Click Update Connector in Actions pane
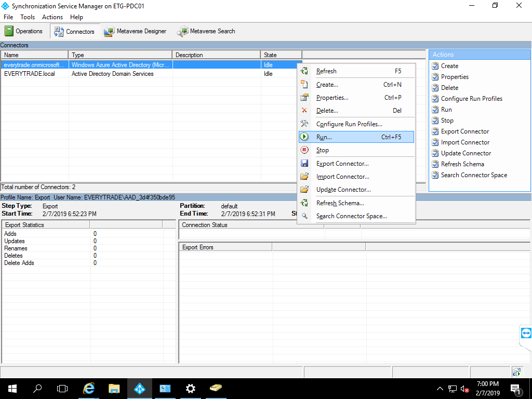The height and width of the screenshot is (399, 532). (466, 153)
